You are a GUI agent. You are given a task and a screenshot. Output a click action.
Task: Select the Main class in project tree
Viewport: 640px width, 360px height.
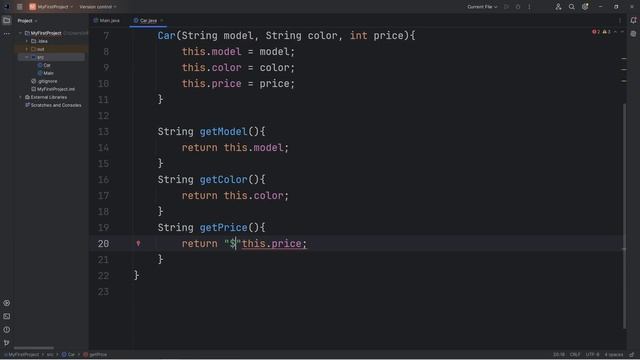(46, 73)
